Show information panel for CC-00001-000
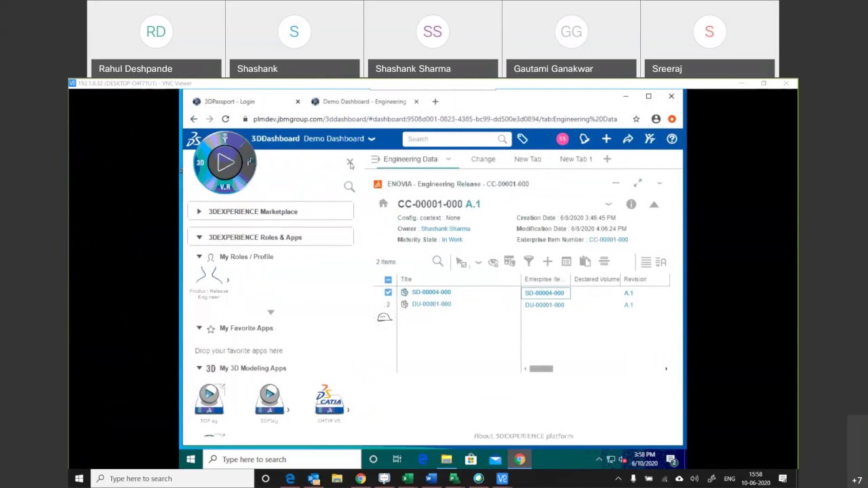 [x=631, y=204]
